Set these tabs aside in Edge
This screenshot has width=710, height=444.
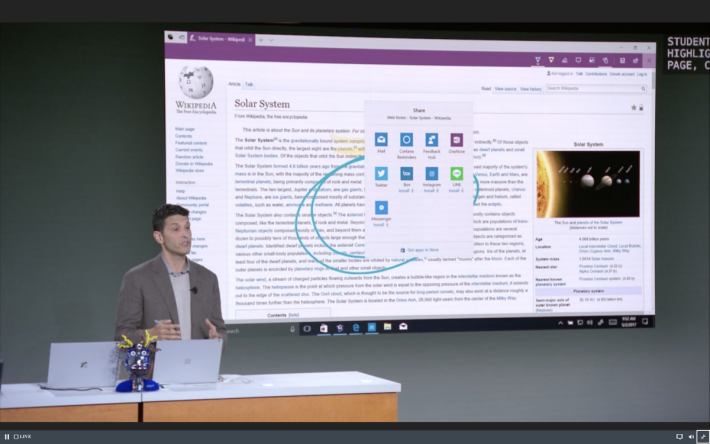(x=181, y=37)
